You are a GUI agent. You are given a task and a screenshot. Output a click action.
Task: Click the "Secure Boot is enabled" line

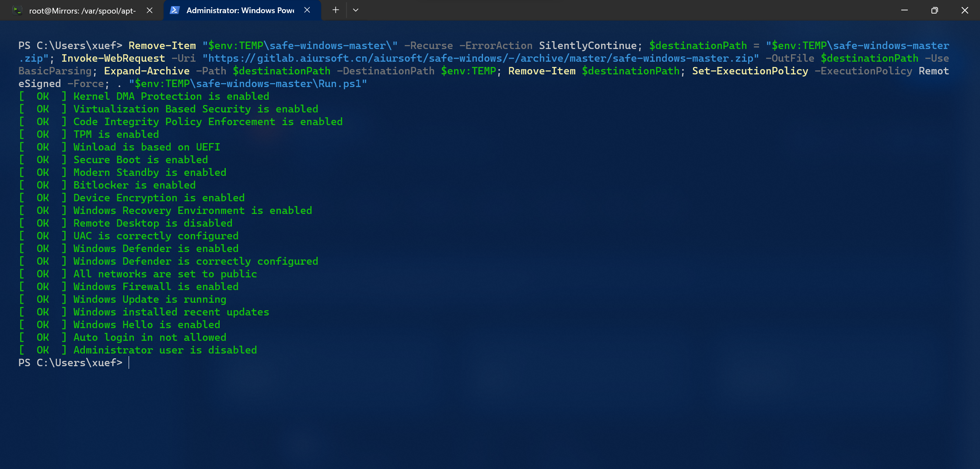tap(140, 160)
